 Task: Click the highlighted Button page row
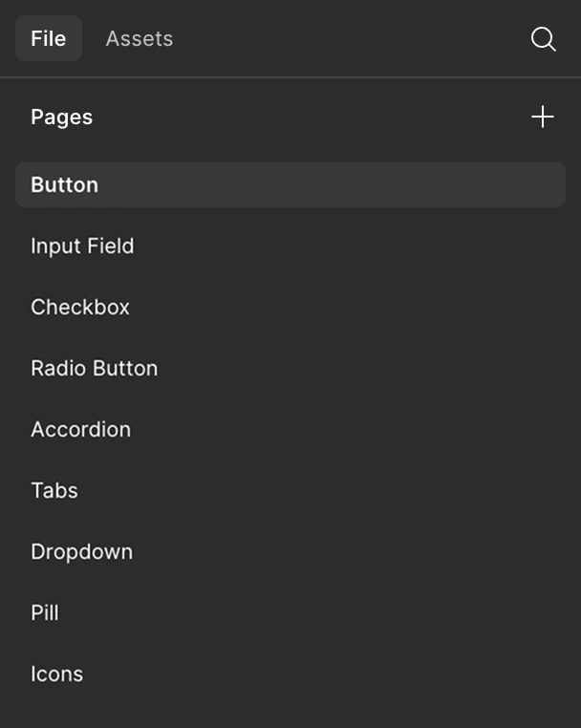(290, 184)
